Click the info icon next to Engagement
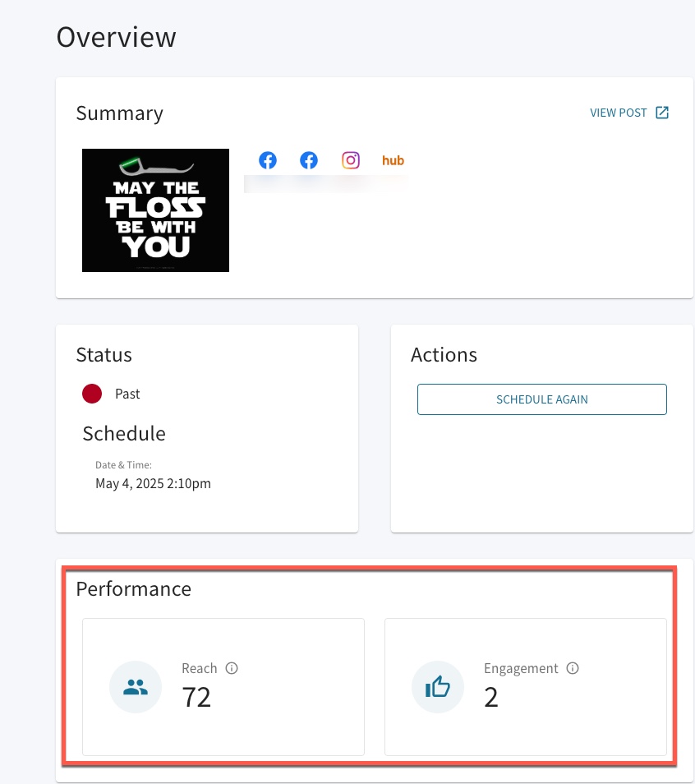The image size is (695, 784). [x=573, y=668]
